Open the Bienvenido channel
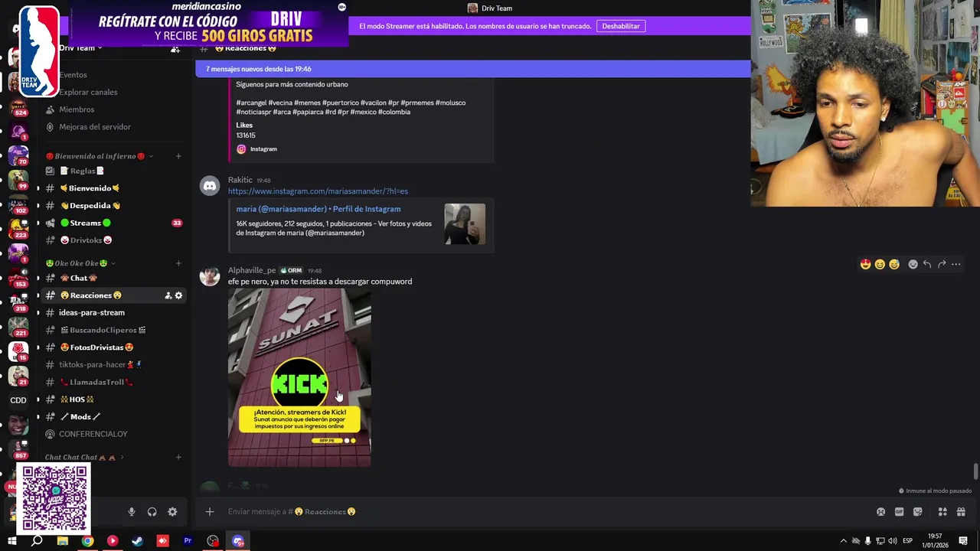The image size is (980, 551). coord(115,188)
